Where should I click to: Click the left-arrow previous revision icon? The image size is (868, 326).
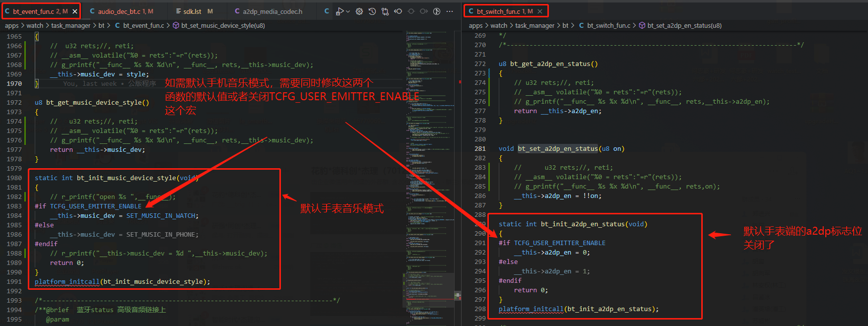[x=398, y=11]
